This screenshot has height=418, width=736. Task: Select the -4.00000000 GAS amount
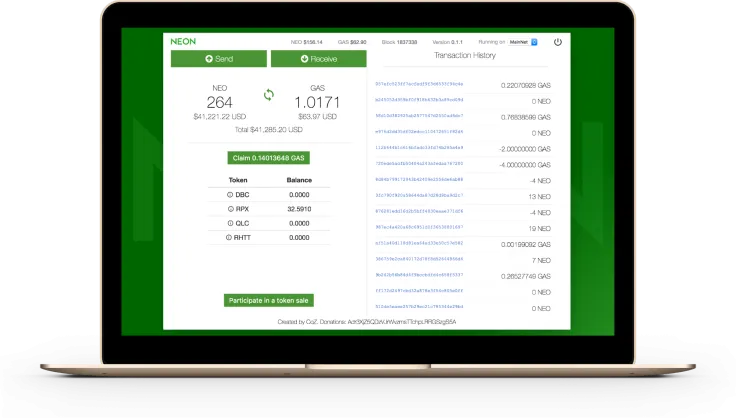[525, 165]
